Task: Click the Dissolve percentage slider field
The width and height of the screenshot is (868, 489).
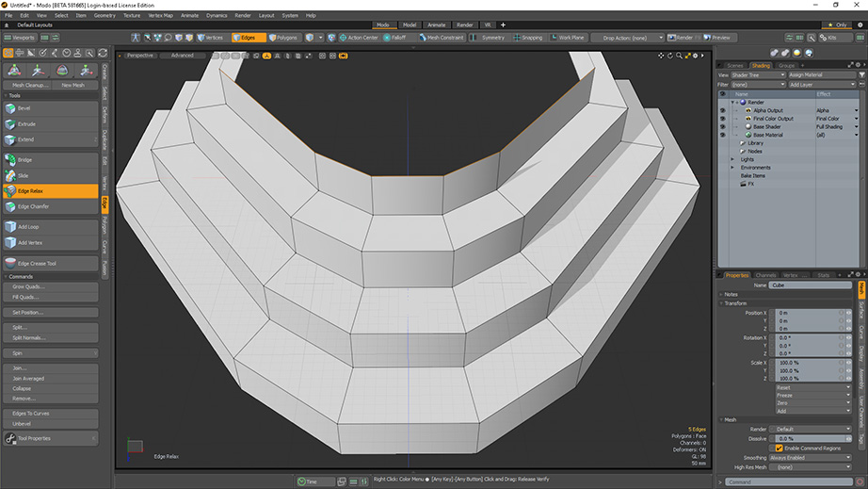Action: pos(810,438)
